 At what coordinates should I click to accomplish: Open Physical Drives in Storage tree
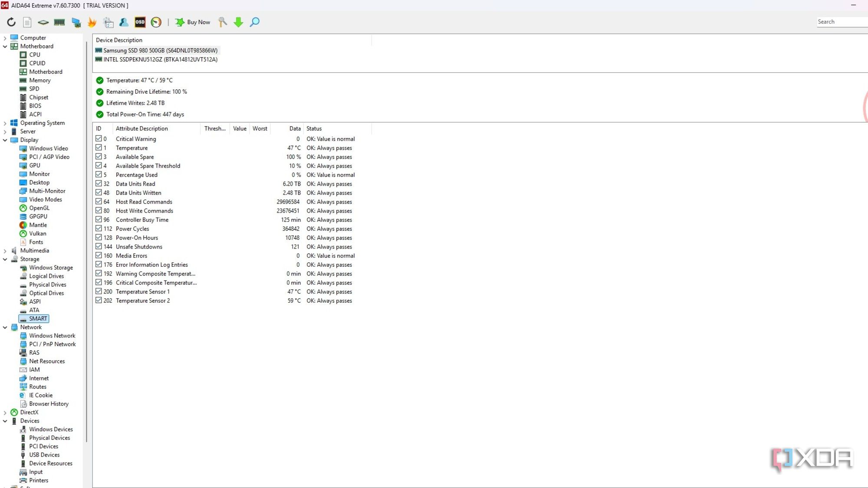[43, 285]
